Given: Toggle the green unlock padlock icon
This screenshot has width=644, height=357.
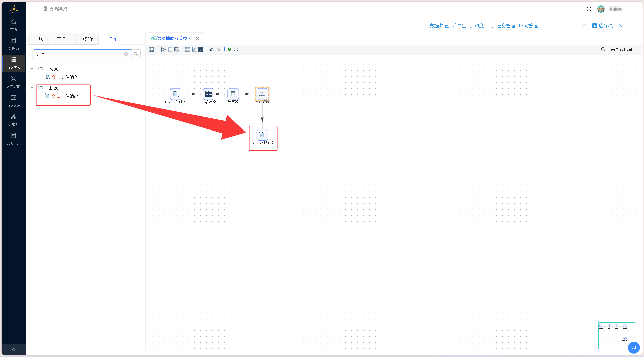Looking at the screenshot, I should 229,50.
